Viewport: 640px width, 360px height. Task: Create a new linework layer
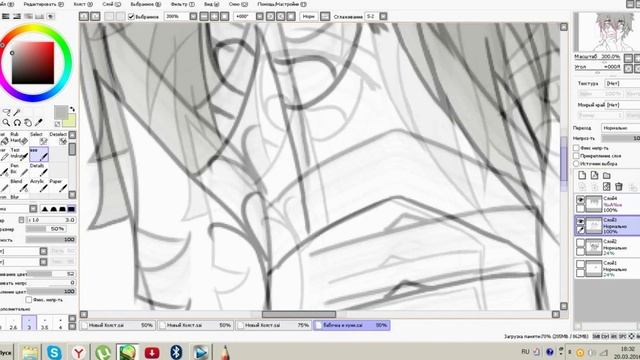[595, 176]
